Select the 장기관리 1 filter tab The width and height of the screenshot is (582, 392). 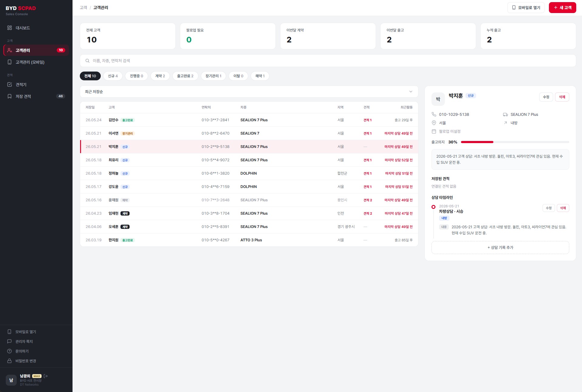click(213, 76)
